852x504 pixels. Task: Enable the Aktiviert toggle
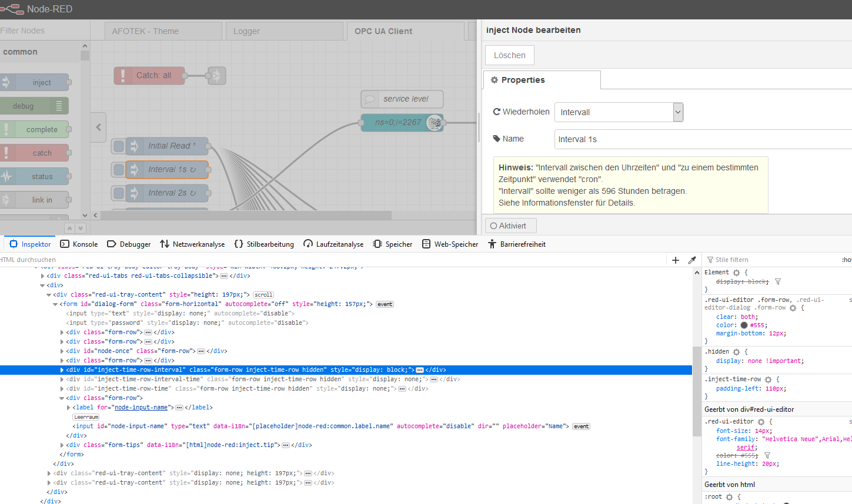[510, 225]
